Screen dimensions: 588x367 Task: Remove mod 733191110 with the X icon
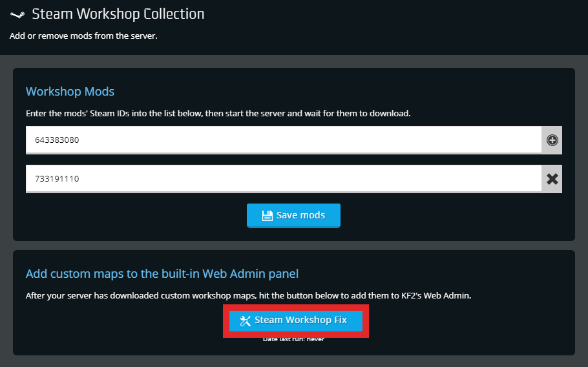pos(552,179)
